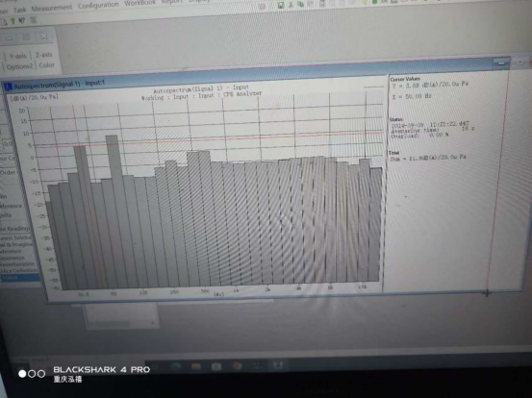Switch to the Y-axis tab
The image size is (532, 398).
click(17, 56)
